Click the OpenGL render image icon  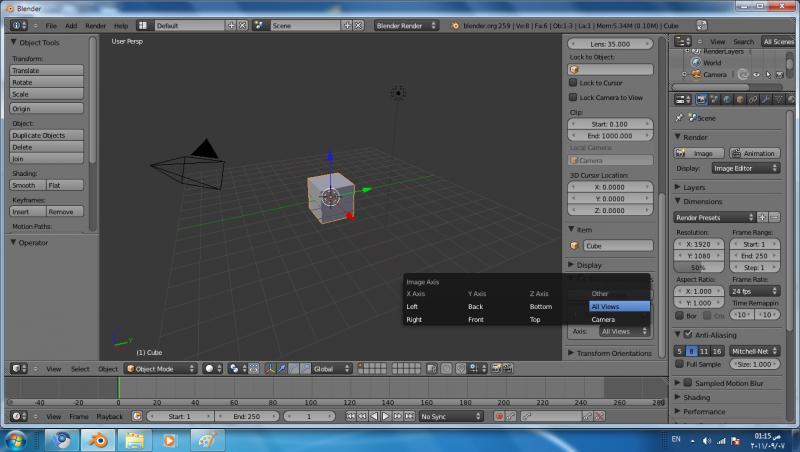click(x=495, y=368)
